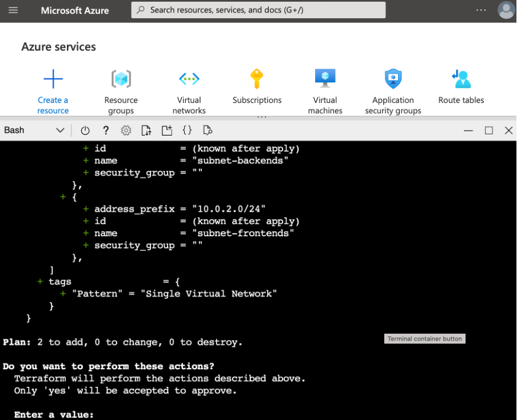Click 'Do you want to perform these actions?' text

[x=109, y=366]
